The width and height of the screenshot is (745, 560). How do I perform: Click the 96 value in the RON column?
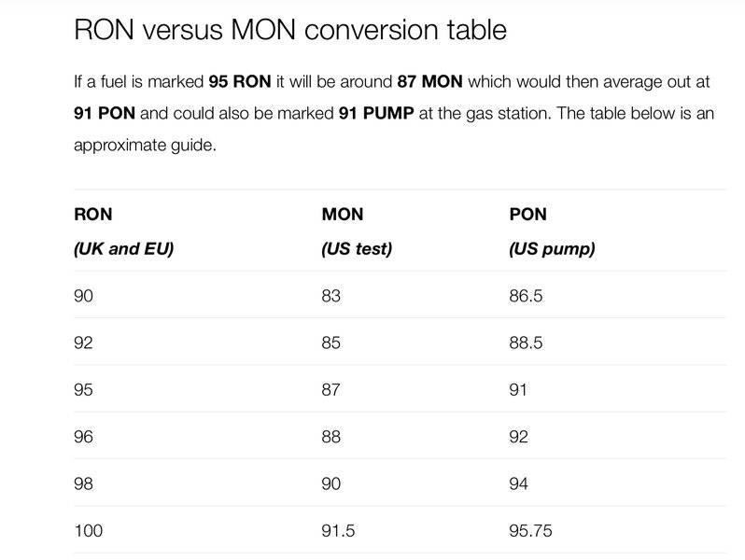[x=83, y=436]
